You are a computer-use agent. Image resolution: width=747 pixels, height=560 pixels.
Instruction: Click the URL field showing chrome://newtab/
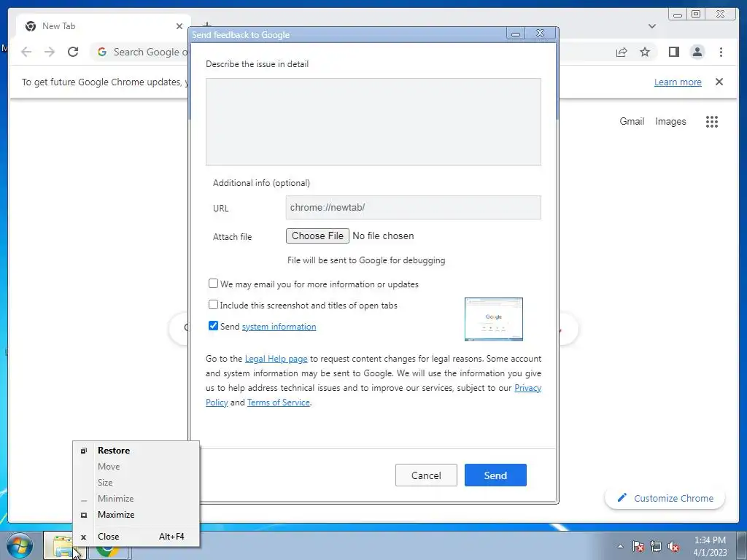pos(413,208)
